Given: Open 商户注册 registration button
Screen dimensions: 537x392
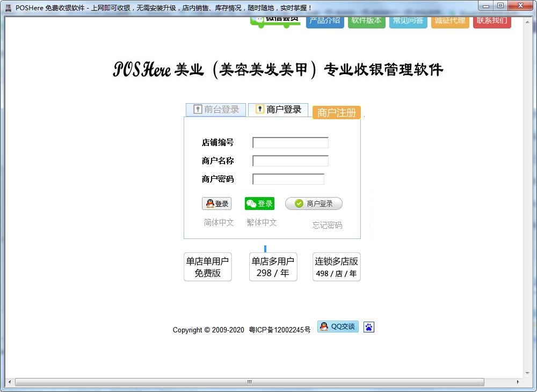Looking at the screenshot, I should coord(337,113).
